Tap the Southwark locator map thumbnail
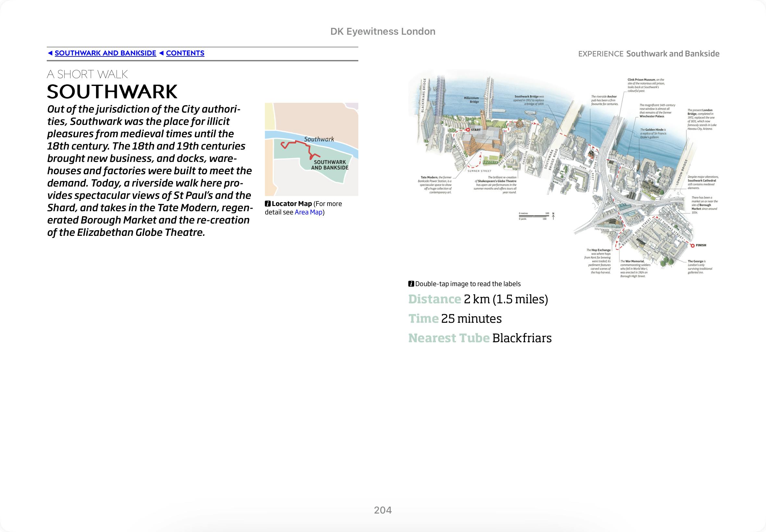This screenshot has width=766, height=532. 311,149
